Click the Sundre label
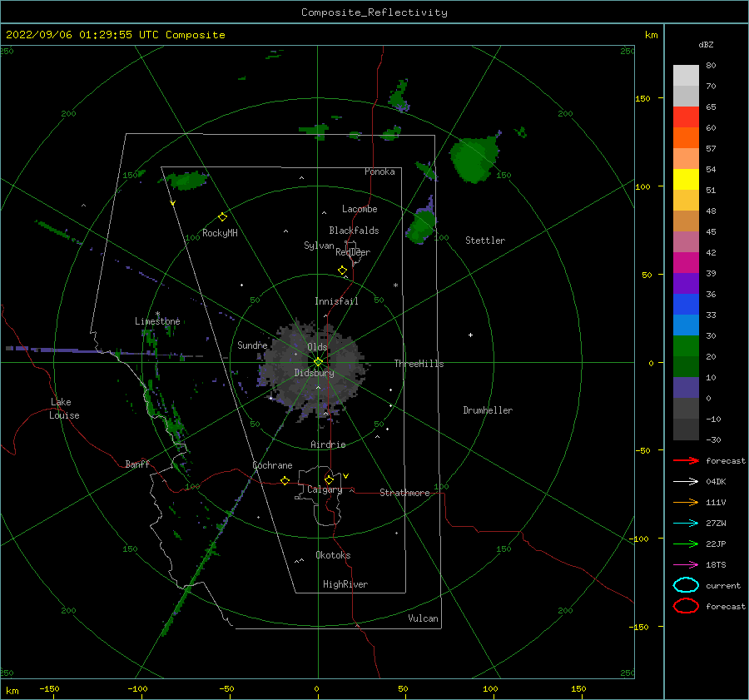This screenshot has width=749, height=700. (x=252, y=345)
